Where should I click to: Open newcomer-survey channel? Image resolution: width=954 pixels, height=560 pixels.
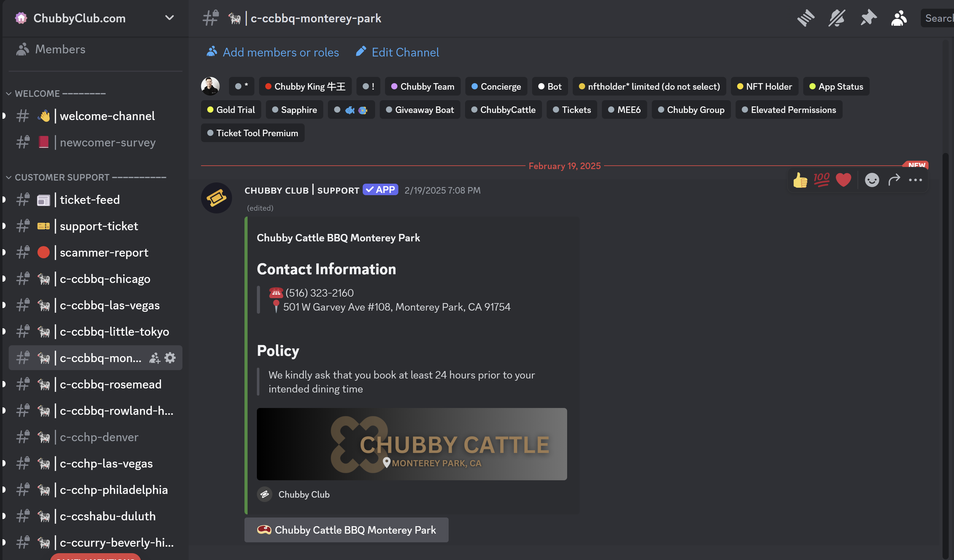96,142
